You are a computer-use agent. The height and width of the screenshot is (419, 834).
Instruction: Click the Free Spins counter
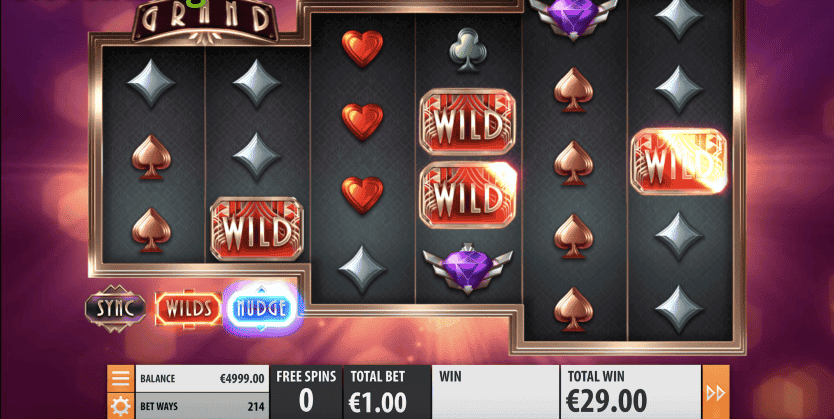(x=306, y=392)
